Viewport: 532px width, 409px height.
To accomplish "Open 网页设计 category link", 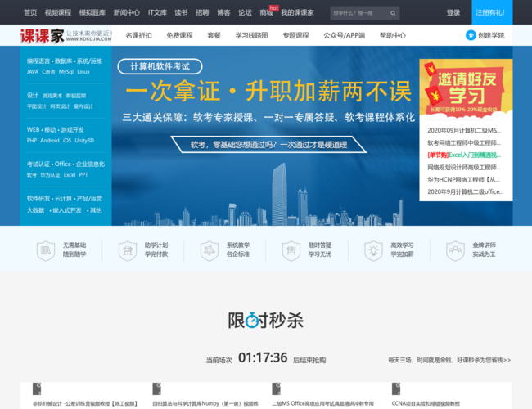I will [60, 106].
